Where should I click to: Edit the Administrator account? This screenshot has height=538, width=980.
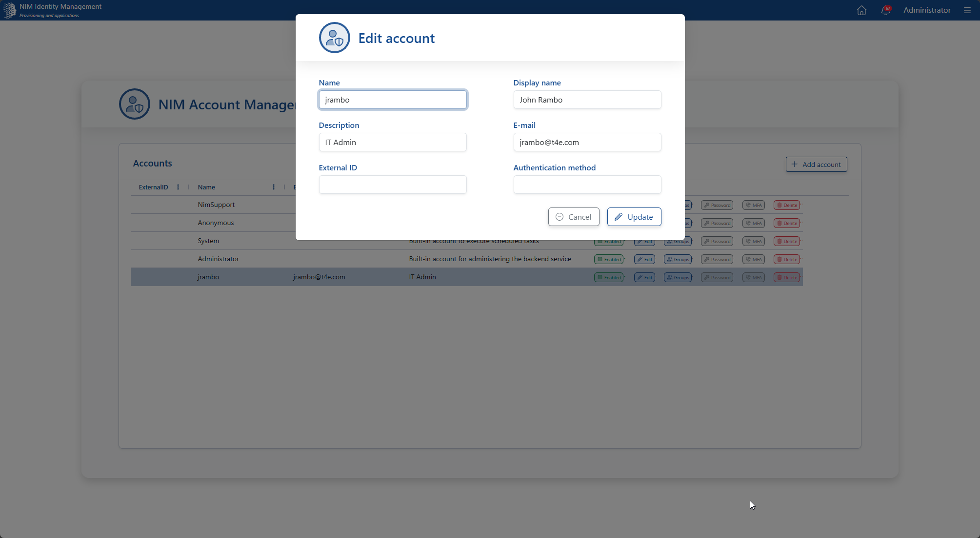[644, 259]
